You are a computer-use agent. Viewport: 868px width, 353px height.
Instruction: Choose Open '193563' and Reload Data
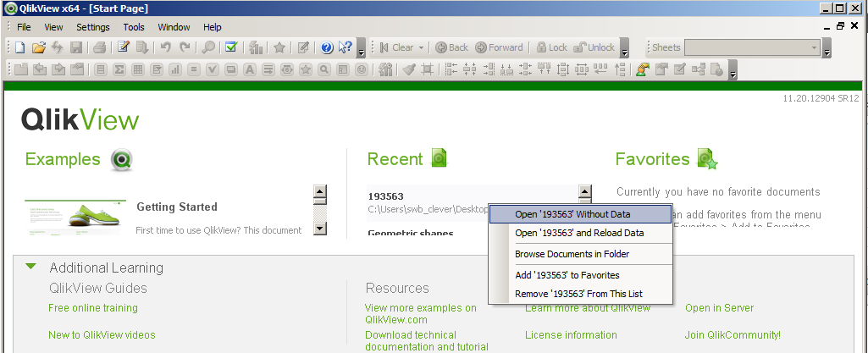[x=580, y=233]
